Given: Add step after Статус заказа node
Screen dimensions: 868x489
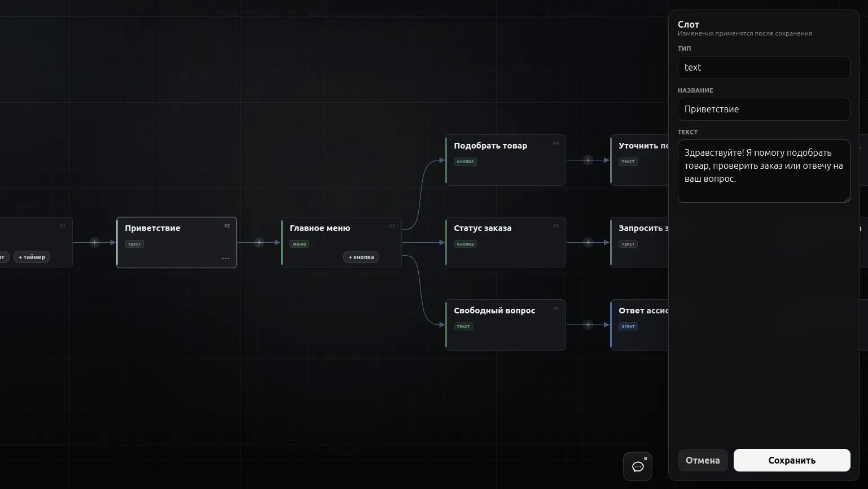Looking at the screenshot, I should pos(588,242).
